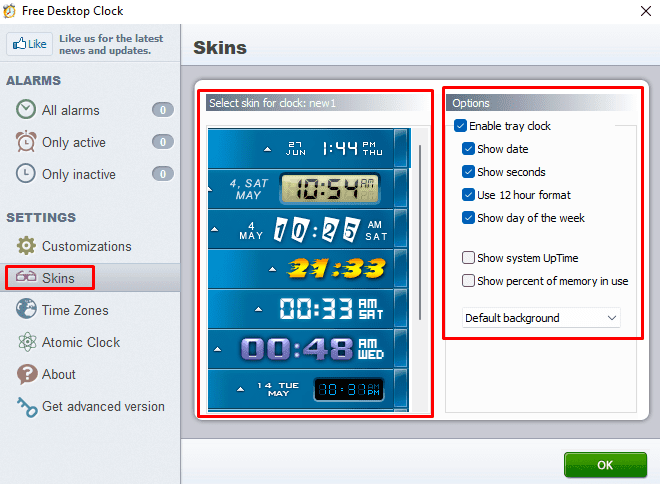Select the 00:48 AM WED clock skin

tap(308, 349)
